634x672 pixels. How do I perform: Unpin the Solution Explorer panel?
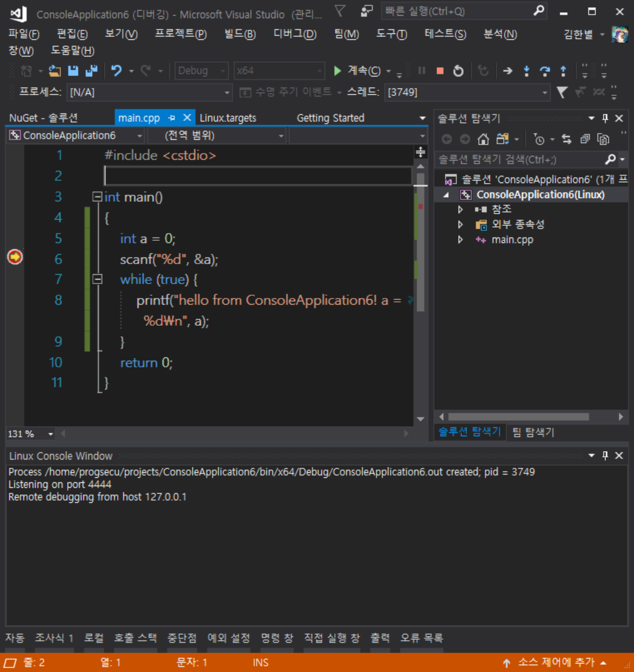point(606,118)
